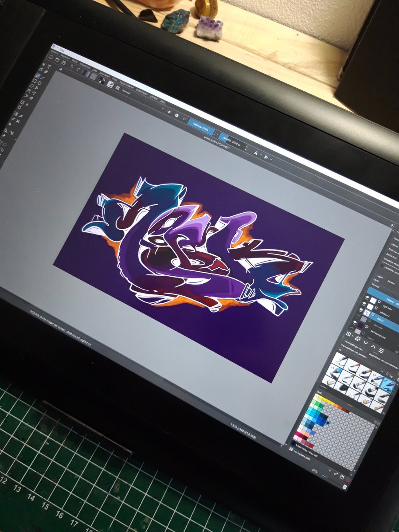Open the layer blending mode 'Normaal' dropdown
399x532 pixels.
coord(385,290)
